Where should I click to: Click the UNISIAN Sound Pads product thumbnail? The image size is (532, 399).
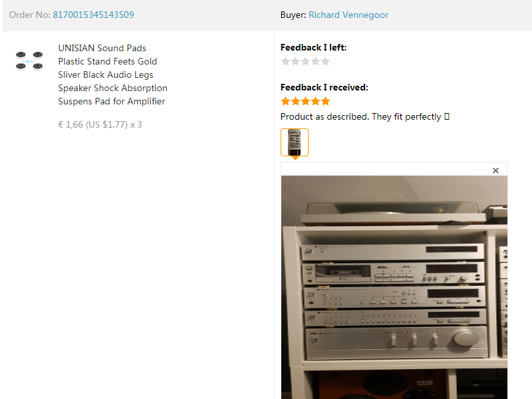pyautogui.click(x=29, y=61)
